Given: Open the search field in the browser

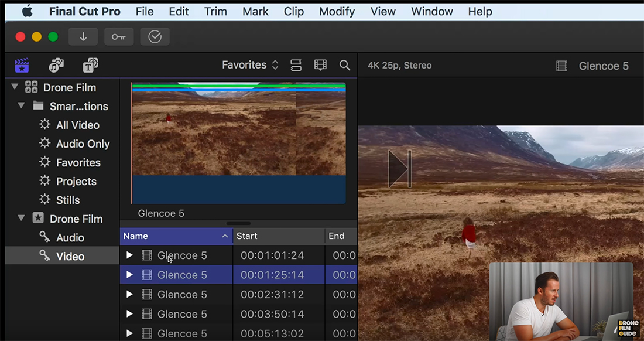Looking at the screenshot, I should click(x=344, y=64).
